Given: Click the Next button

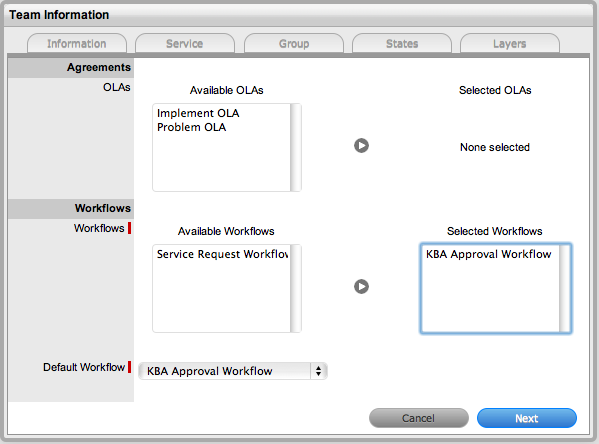Looking at the screenshot, I should click(527, 418).
